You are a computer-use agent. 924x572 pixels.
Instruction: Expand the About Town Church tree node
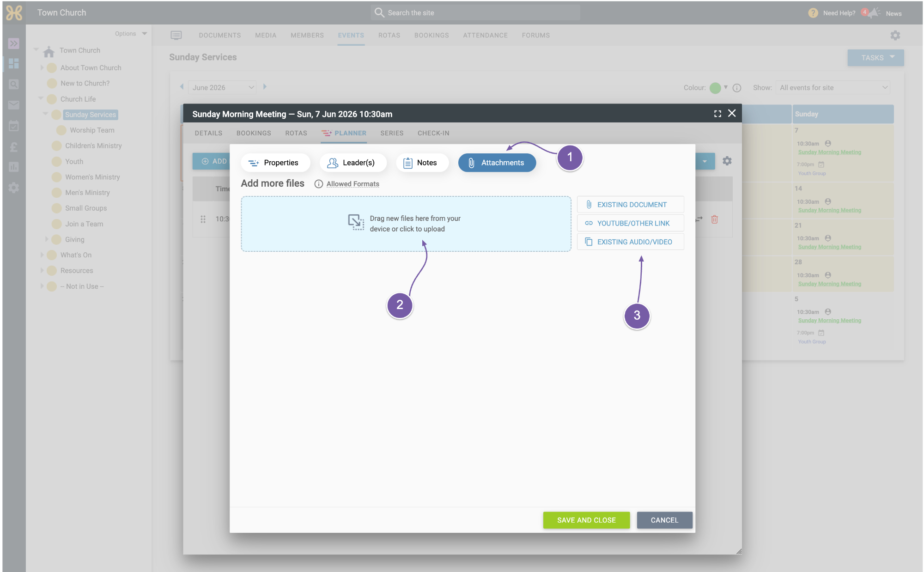pos(42,67)
